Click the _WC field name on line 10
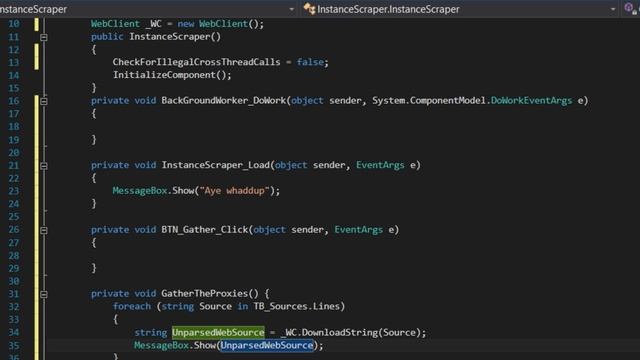The image size is (640, 360). click(153, 24)
